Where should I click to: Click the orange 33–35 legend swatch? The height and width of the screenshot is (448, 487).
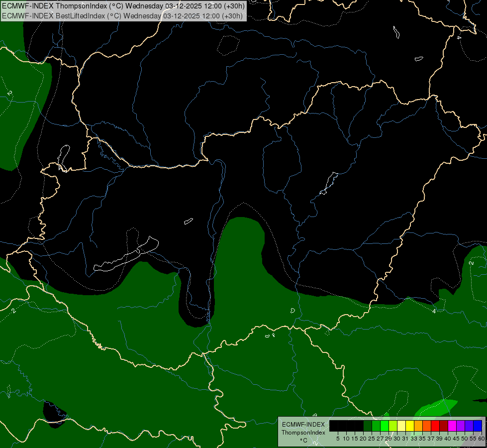(418, 426)
